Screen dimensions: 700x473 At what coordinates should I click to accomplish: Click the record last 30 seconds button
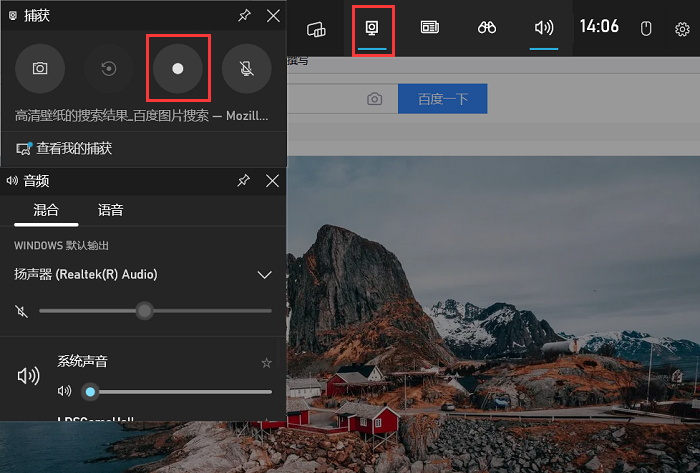click(108, 68)
